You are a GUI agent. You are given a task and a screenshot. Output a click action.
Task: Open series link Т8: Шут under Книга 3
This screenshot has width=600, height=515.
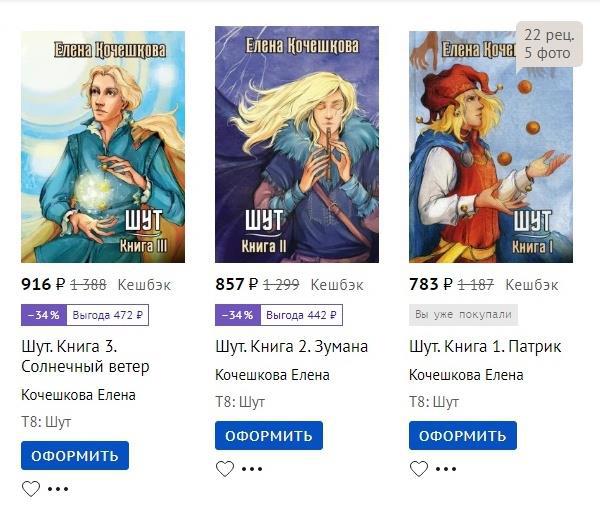pos(46,422)
